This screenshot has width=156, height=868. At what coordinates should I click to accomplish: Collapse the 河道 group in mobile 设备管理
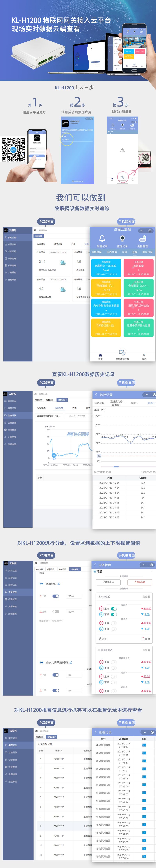pos(152,571)
